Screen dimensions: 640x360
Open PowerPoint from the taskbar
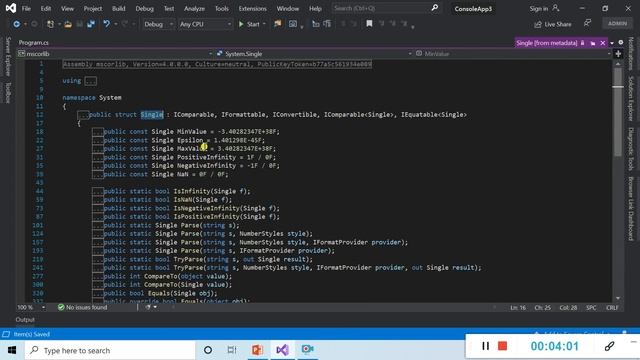tap(257, 350)
